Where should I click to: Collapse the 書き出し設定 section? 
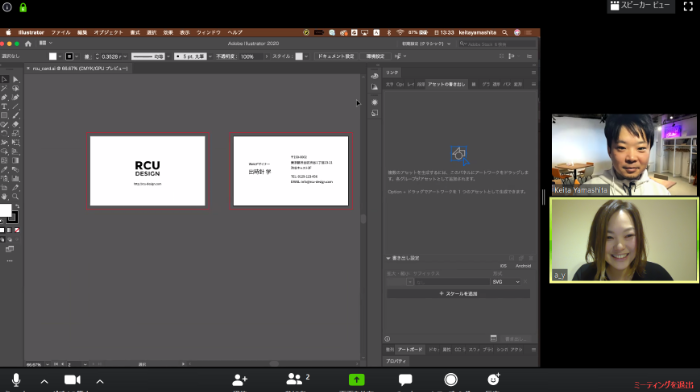pyautogui.click(x=388, y=258)
